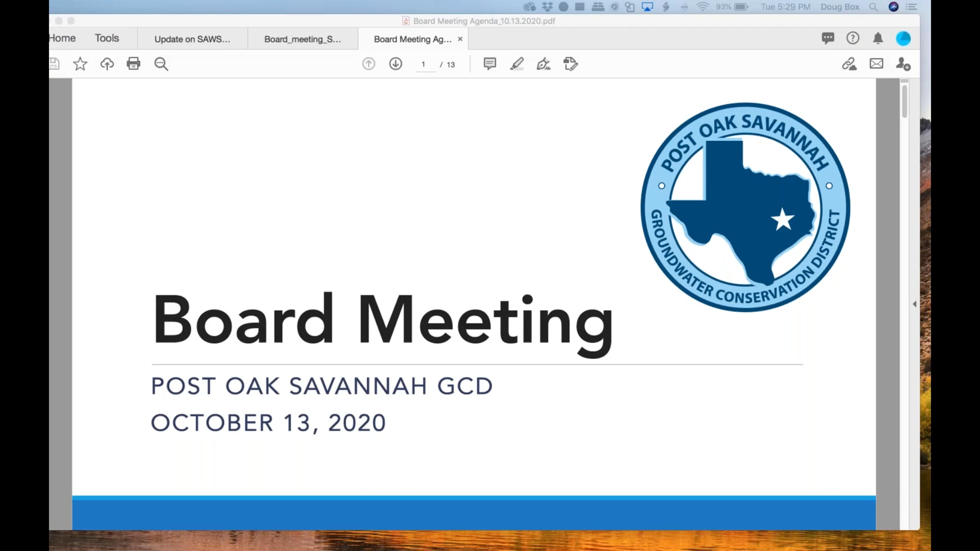
Task: Open the stamp tool in toolbar
Action: click(x=570, y=64)
